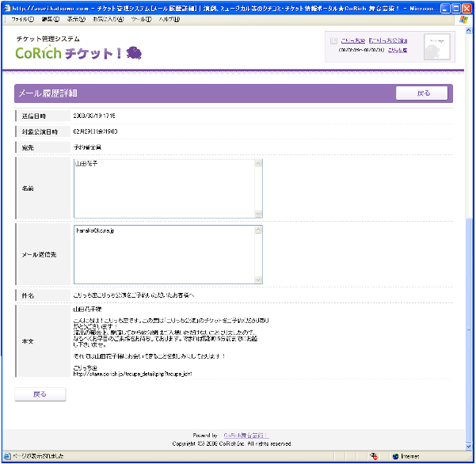This screenshot has height=464, width=476.
Task: Open the performance thumbnail image in header
Action: click(x=436, y=48)
